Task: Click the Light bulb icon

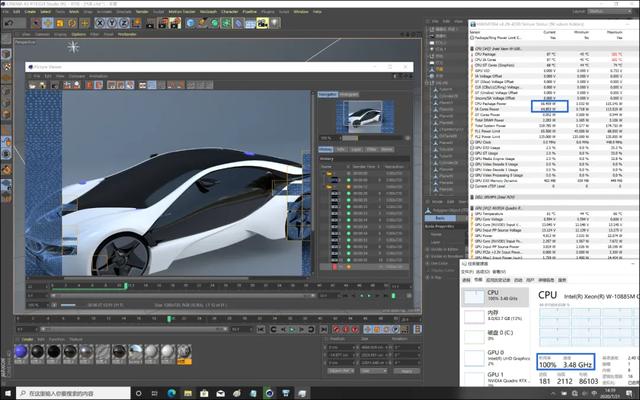Action: pyautogui.click(x=275, y=23)
